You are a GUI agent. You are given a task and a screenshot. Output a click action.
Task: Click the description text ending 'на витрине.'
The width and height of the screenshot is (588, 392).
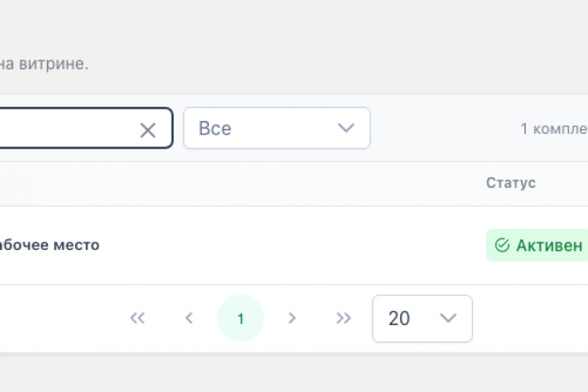pyautogui.click(x=44, y=64)
